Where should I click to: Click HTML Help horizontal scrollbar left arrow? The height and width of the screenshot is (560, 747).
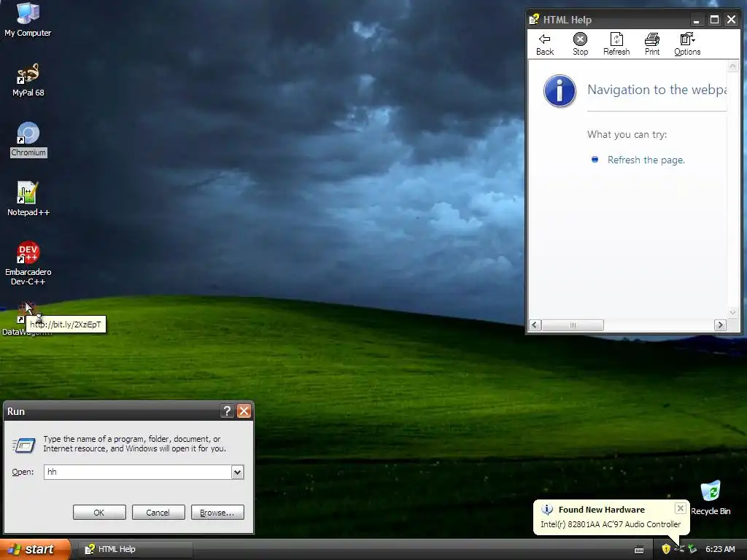pyautogui.click(x=535, y=324)
